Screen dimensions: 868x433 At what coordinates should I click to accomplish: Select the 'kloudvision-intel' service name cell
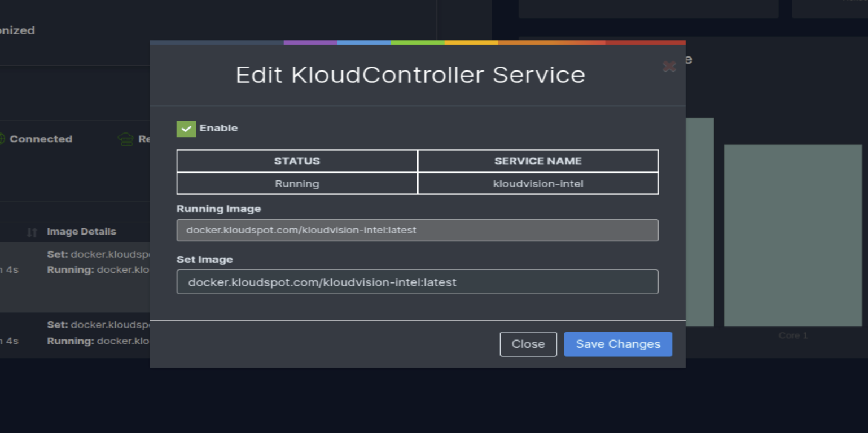coord(538,183)
